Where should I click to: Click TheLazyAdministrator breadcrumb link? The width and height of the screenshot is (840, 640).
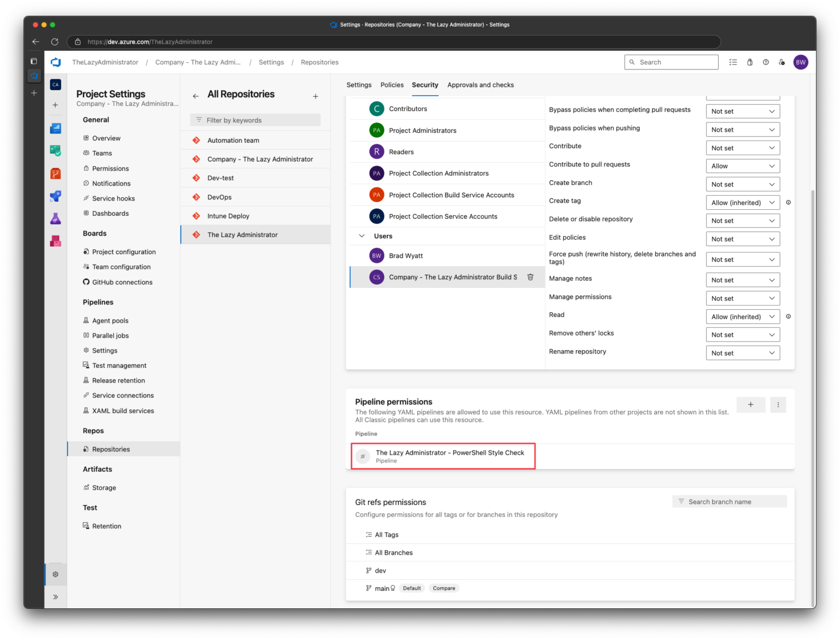[105, 62]
